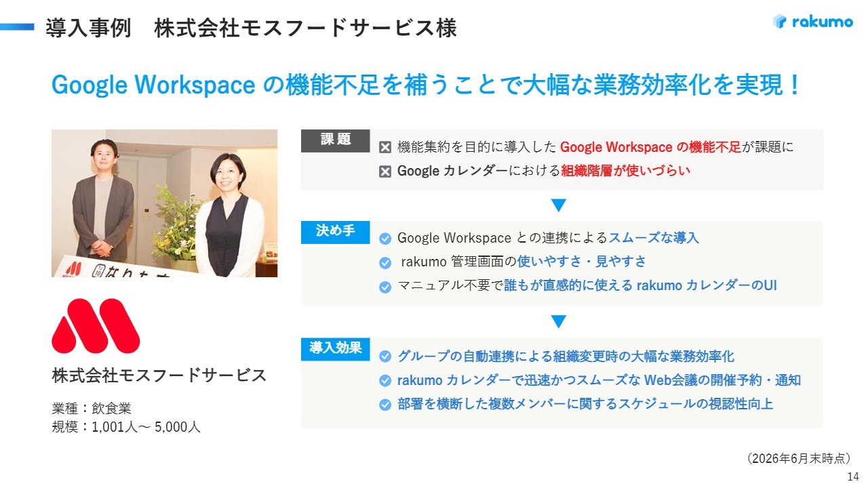Click the check icon beside 使いやすさ・見やすさ

coord(385,262)
